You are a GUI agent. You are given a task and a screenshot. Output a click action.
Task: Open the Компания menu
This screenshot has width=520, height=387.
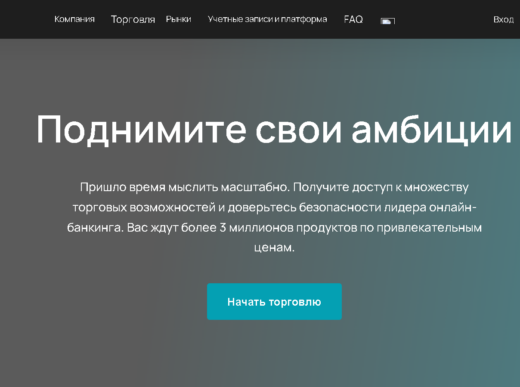click(x=74, y=19)
